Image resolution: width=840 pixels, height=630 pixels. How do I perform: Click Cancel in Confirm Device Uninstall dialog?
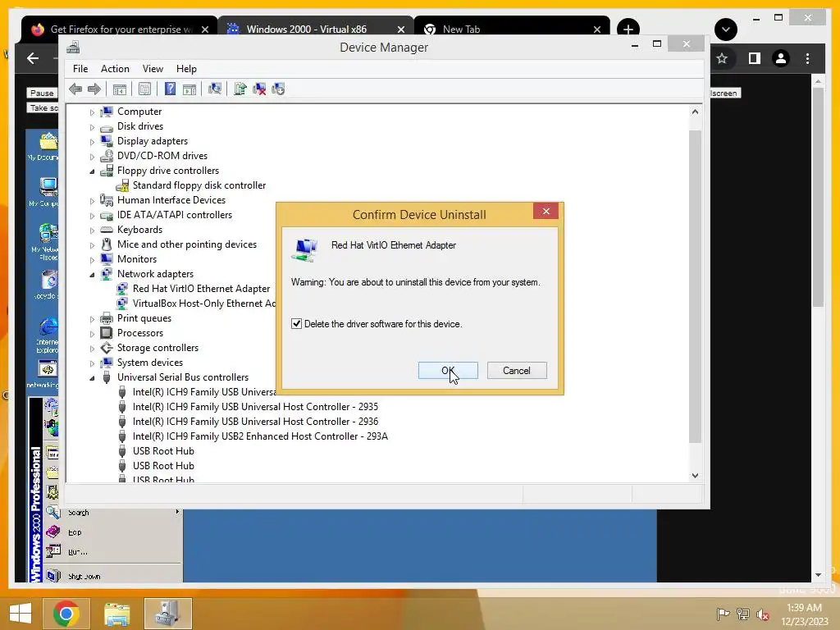(517, 370)
